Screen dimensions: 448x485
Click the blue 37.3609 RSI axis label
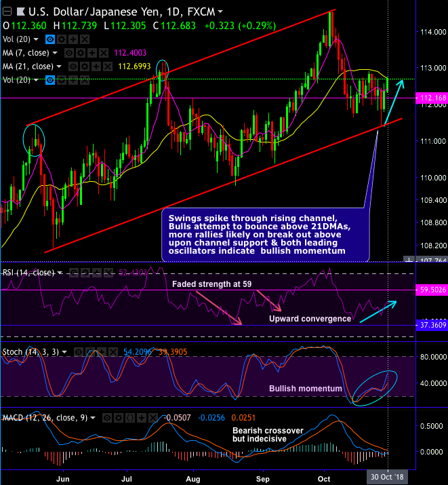click(x=432, y=325)
